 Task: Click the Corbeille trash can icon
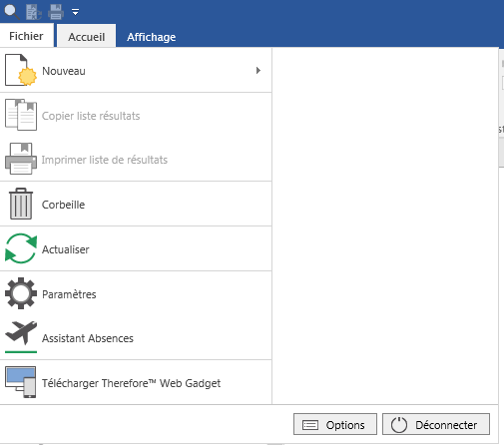21,204
